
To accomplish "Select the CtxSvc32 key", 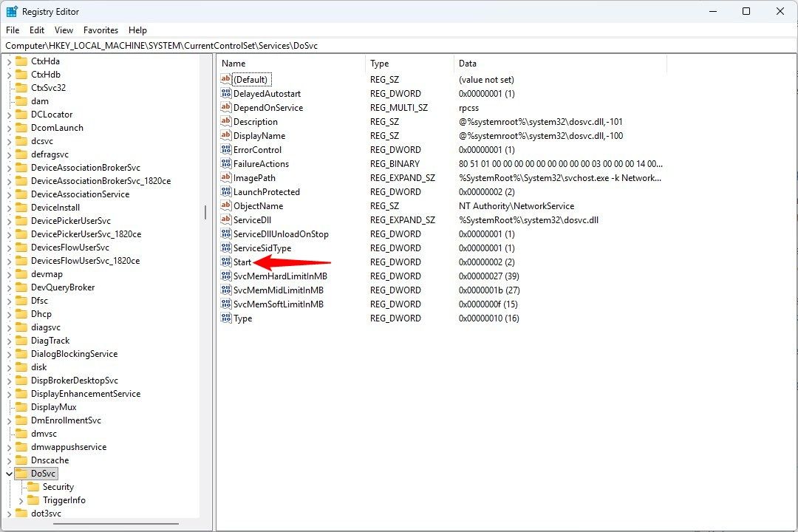I will click(x=48, y=88).
